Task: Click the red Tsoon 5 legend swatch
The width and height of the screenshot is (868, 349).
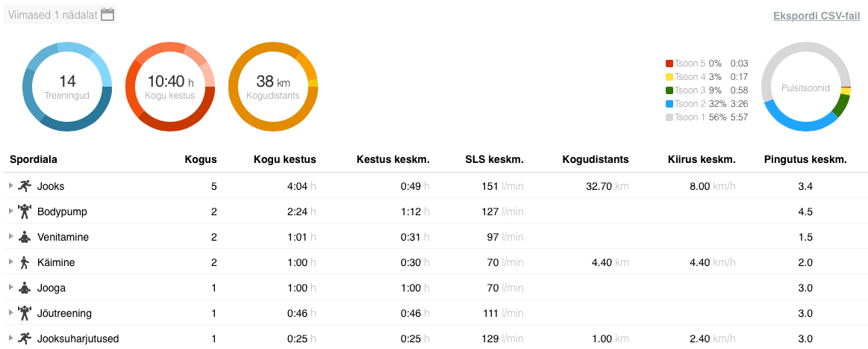Action: pyautogui.click(x=669, y=64)
